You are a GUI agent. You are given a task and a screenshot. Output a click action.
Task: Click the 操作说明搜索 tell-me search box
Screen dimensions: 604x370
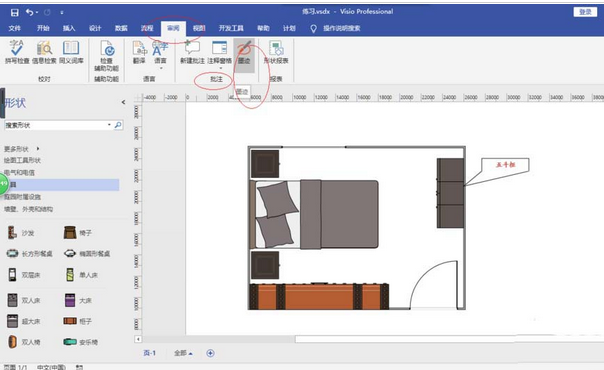[x=335, y=28]
